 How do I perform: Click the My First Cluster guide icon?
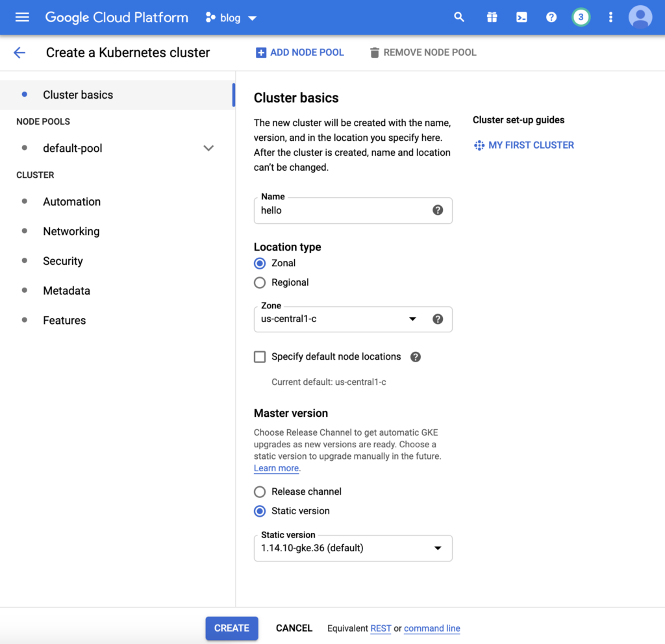(479, 145)
